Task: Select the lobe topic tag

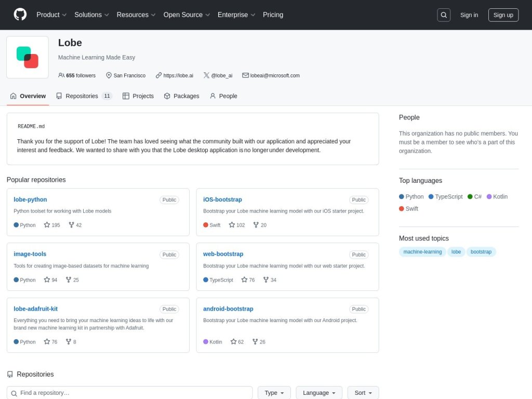Action: coord(456,252)
